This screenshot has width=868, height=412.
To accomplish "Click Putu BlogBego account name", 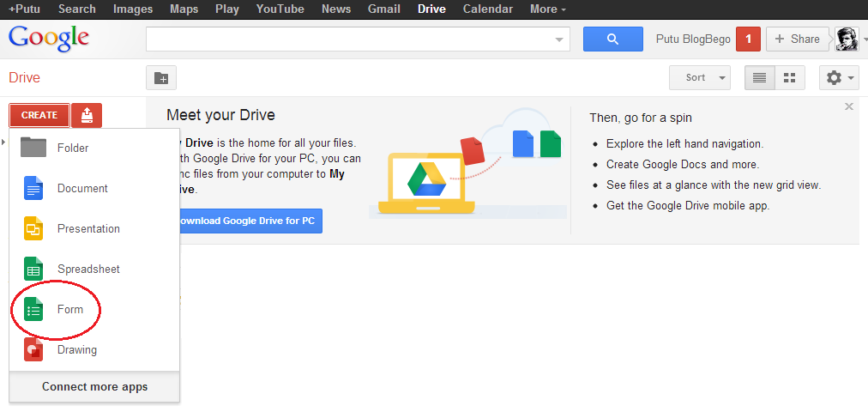I will click(693, 39).
